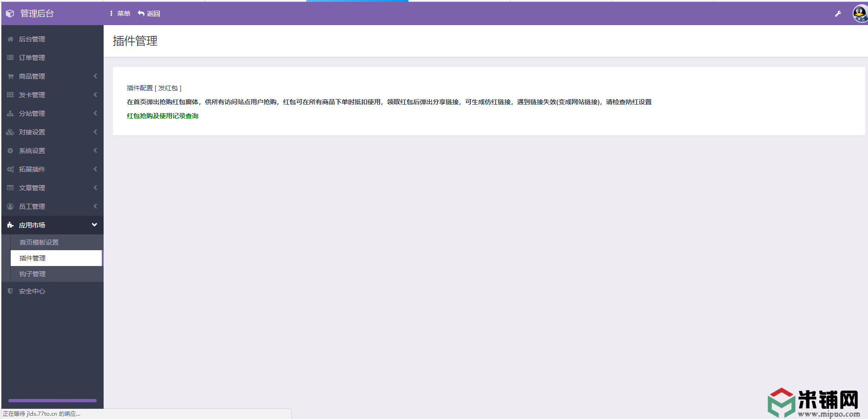Screen dimensions: 868x419
Task: Click the article icon beside 文章管理
Action: [x=10, y=187]
